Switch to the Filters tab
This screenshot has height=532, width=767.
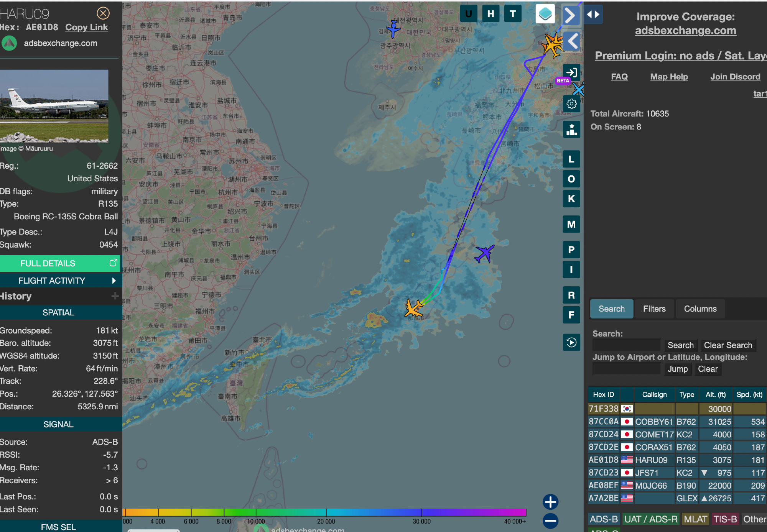click(x=654, y=309)
